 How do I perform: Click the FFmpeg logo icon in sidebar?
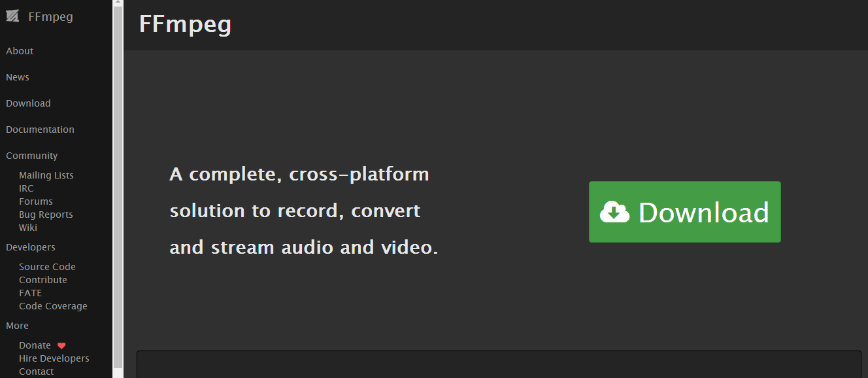coord(12,17)
